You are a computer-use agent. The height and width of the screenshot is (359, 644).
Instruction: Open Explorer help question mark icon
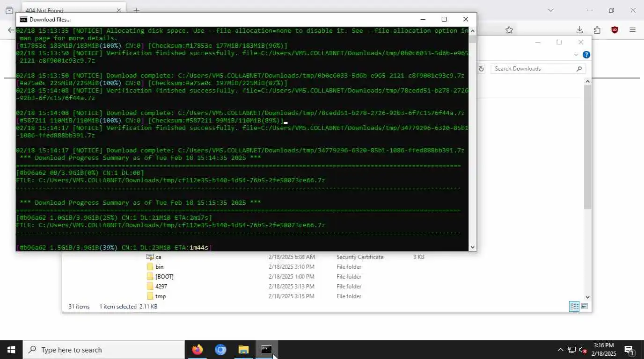(x=586, y=55)
